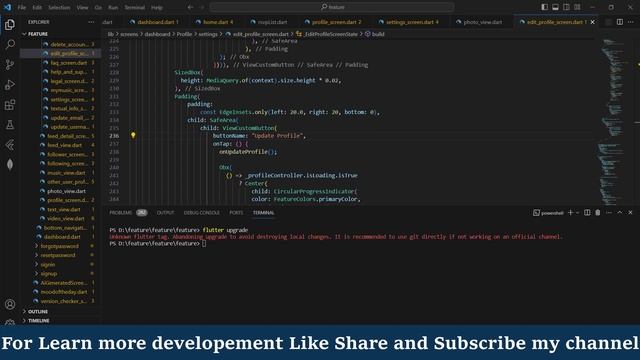The image size is (640, 360).
Task: Close the edit_profile_screen.dart tab
Action: [593, 22]
